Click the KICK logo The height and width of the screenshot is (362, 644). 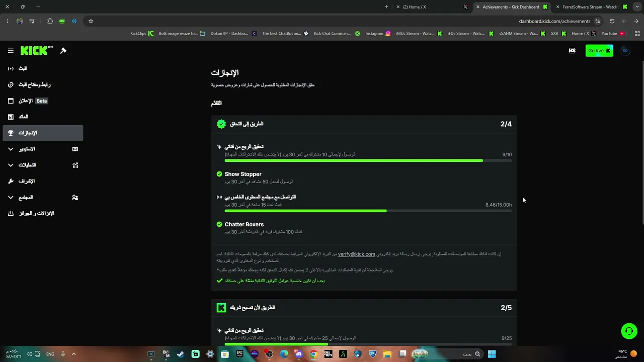pos(37,51)
